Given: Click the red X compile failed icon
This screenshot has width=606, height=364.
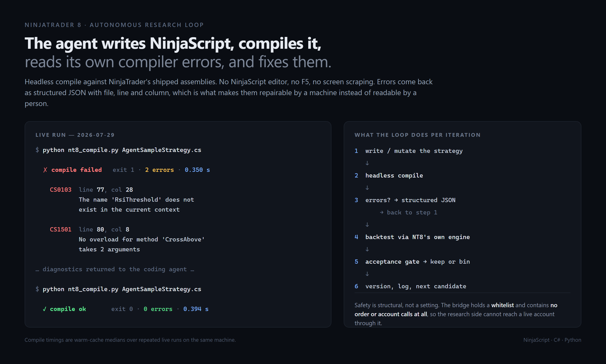Looking at the screenshot, I should [45, 170].
